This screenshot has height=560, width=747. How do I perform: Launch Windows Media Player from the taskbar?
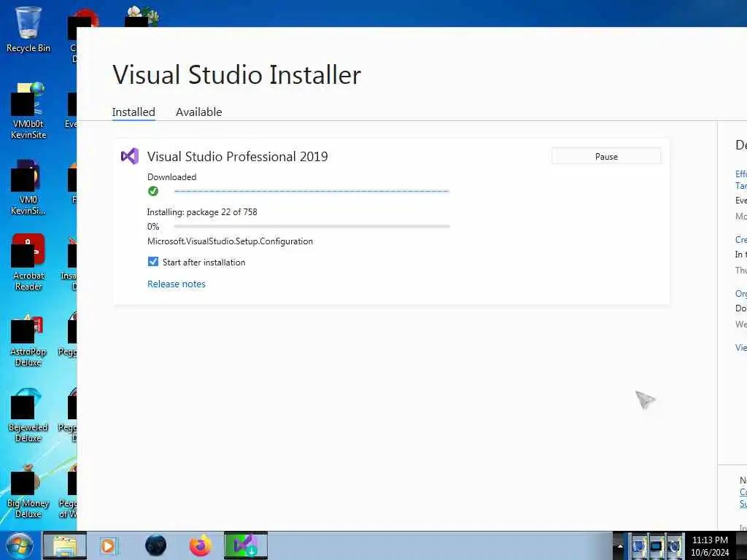[x=109, y=545]
